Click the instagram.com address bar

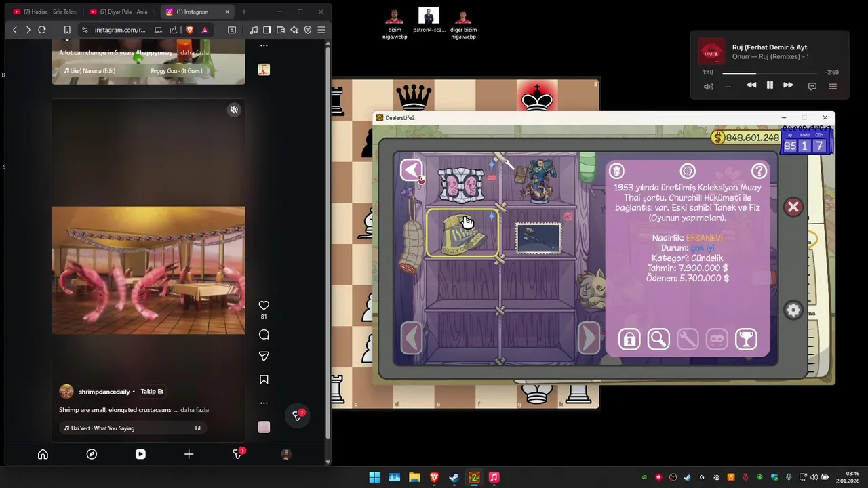[x=120, y=30]
